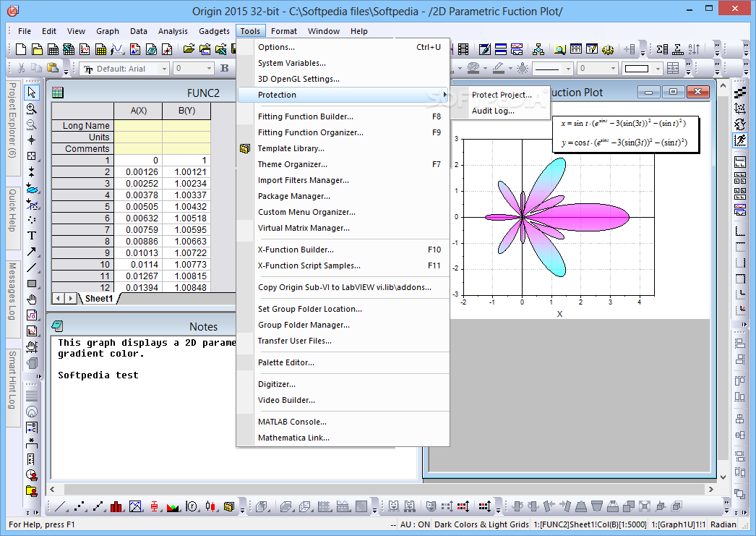Select column A(X) header
The height and width of the screenshot is (536, 756).
(138, 111)
